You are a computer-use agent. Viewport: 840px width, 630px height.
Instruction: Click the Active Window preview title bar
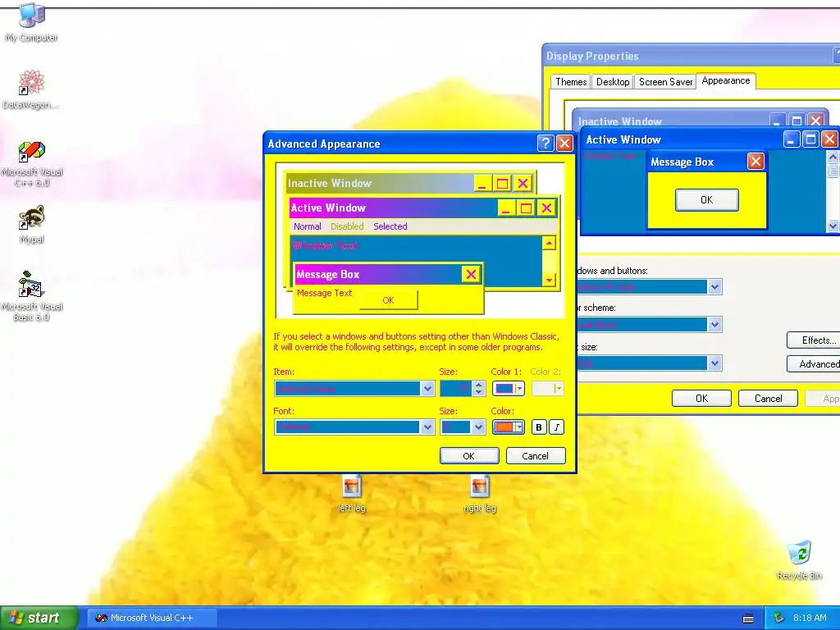click(x=394, y=208)
